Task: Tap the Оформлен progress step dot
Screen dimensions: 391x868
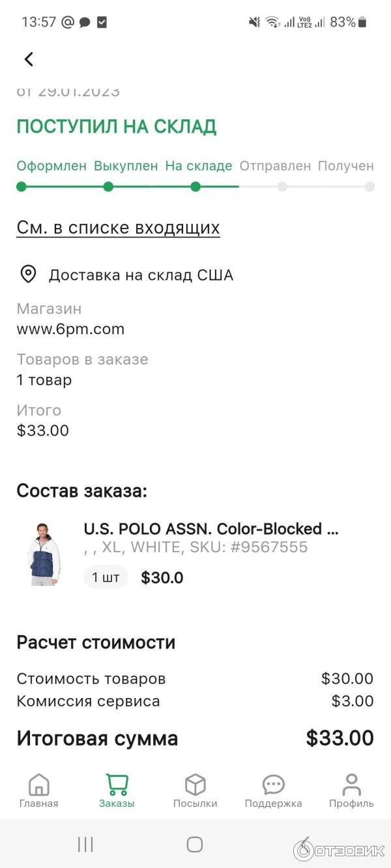Action: [22, 187]
